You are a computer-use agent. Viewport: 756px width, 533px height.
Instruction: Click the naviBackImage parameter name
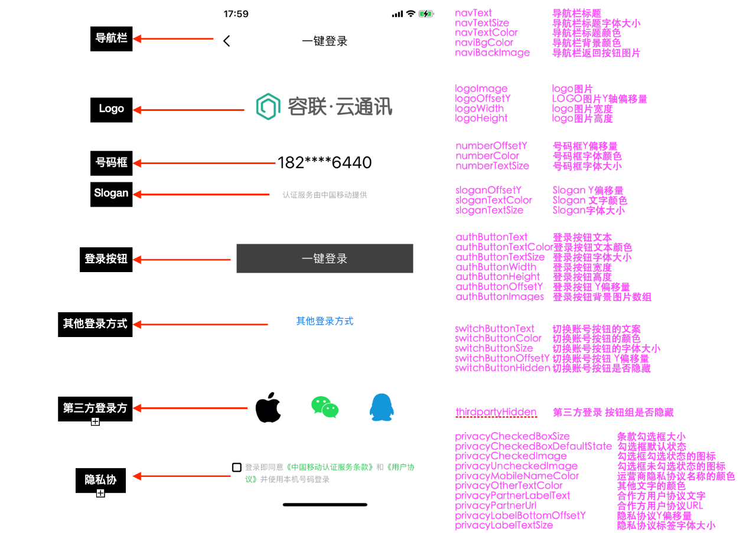pyautogui.click(x=493, y=53)
